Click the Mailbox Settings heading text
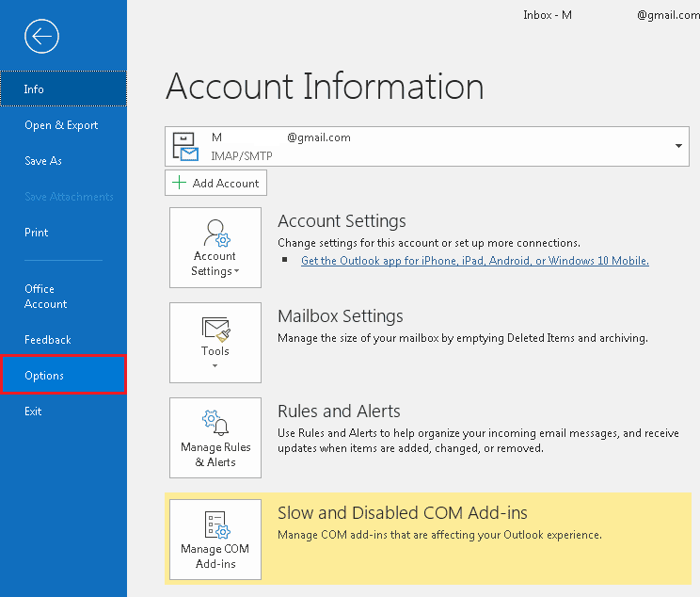This screenshot has width=700, height=597. (340, 316)
